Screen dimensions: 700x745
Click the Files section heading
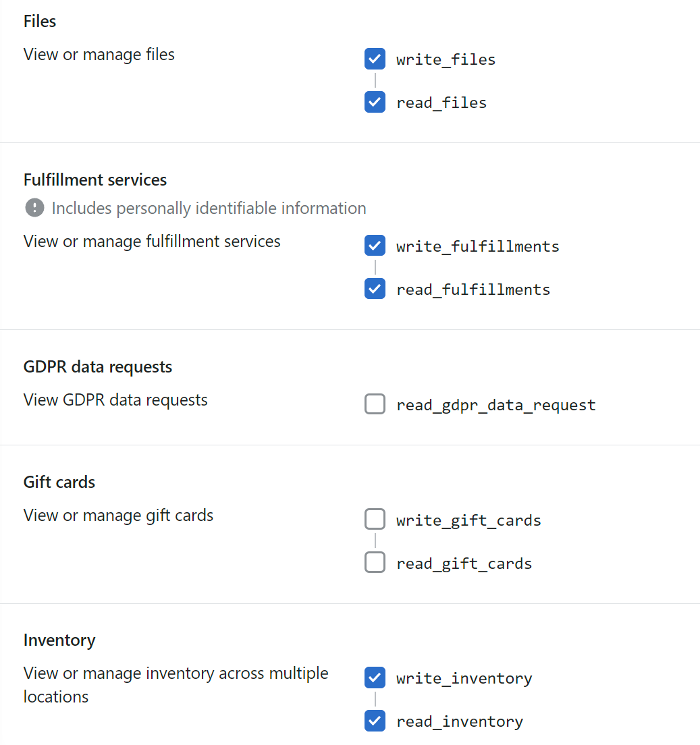point(40,22)
